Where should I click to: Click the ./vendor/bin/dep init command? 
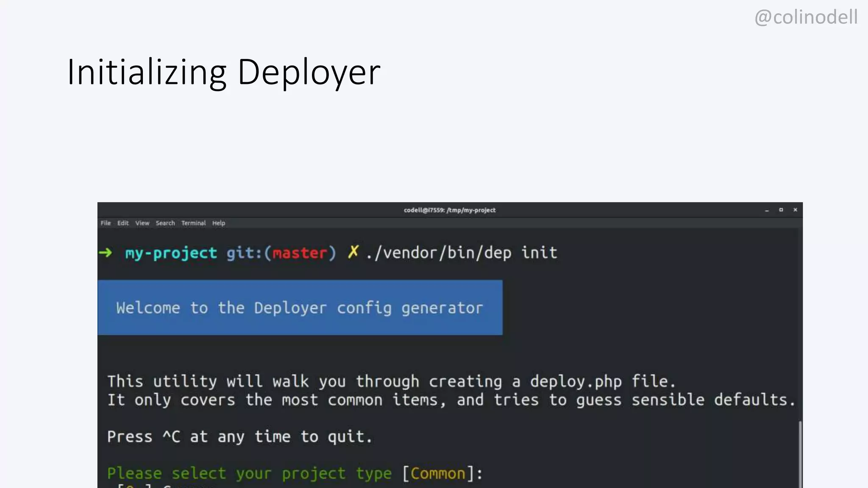(461, 253)
